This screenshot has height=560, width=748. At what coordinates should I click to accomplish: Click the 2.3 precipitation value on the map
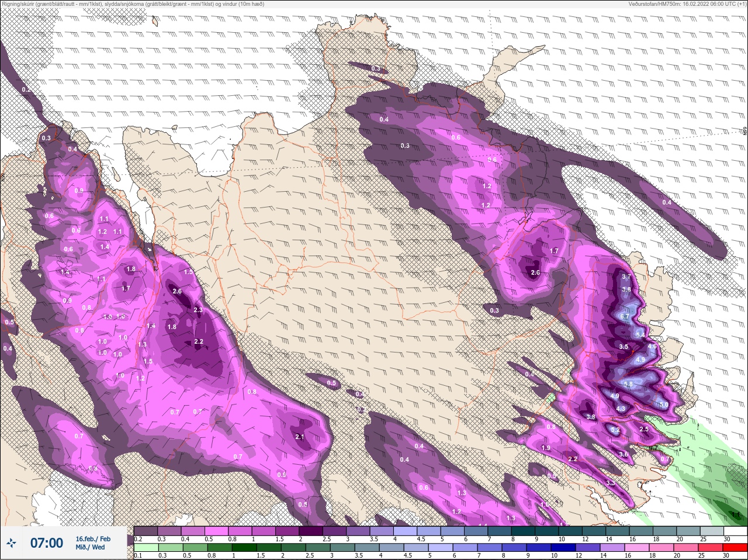click(x=198, y=310)
